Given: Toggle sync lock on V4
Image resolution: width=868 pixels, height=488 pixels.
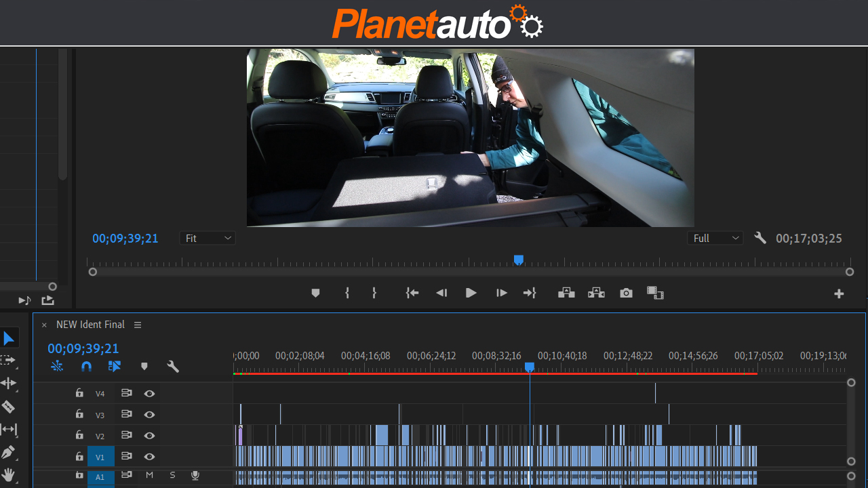Looking at the screenshot, I should click(126, 393).
